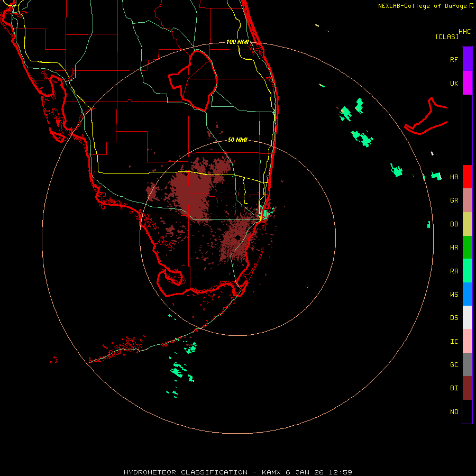Image resolution: width=476 pixels, height=476 pixels.
Task: Click the radar site dark center dot
Action: pos(237,237)
